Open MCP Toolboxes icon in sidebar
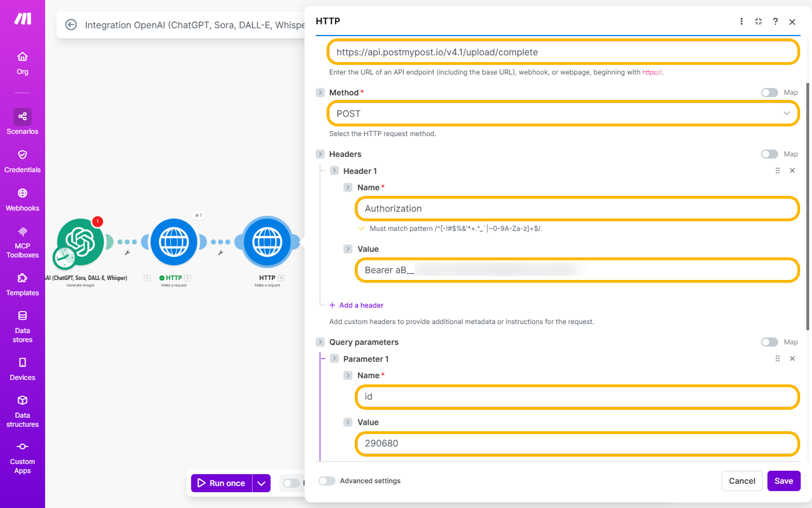Screen dimensions: 812x508 (23, 232)
